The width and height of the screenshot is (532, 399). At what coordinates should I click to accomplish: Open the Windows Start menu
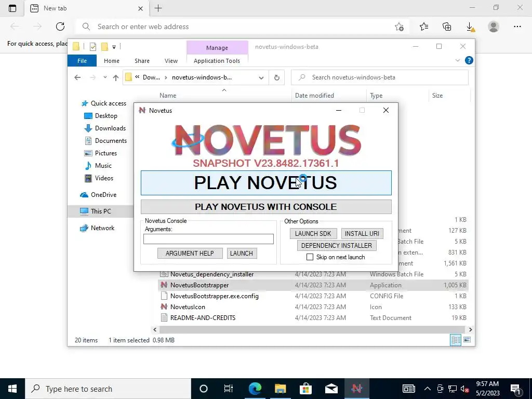tap(12, 389)
